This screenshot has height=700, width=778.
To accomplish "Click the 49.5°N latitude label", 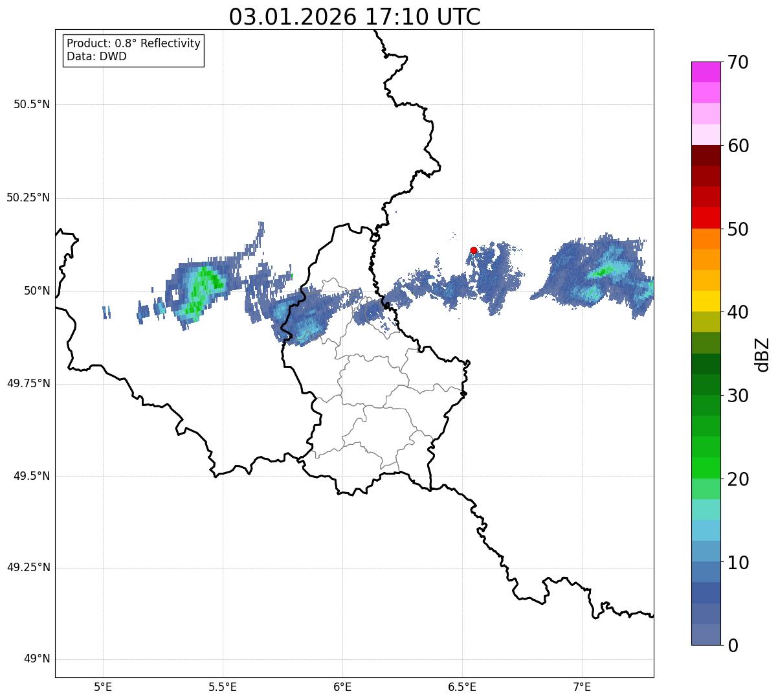I will (32, 476).
